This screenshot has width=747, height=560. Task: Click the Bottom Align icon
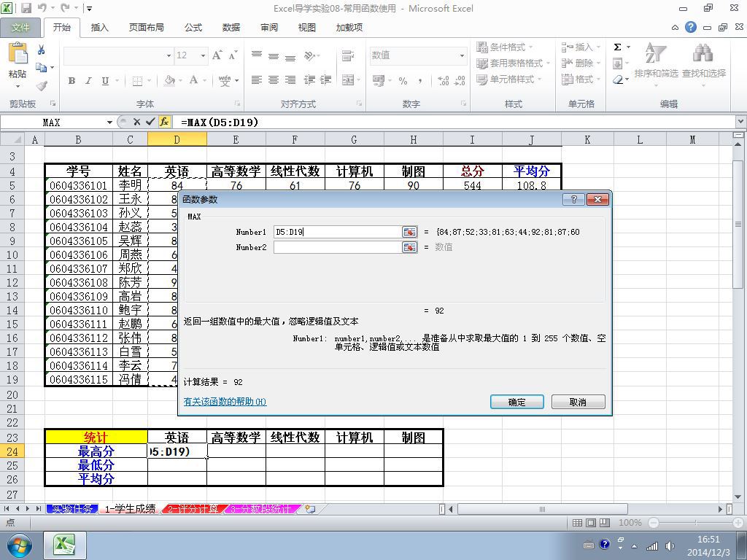[x=290, y=57]
